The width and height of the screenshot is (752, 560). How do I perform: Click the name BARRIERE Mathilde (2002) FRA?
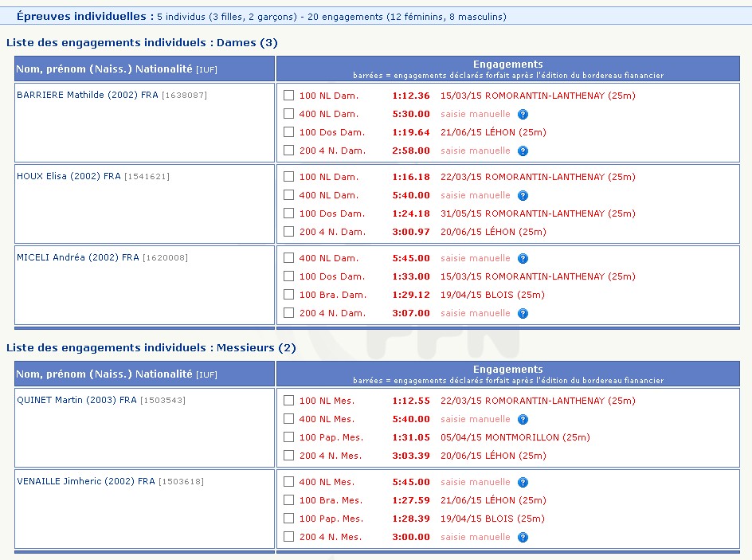pyautogui.click(x=88, y=95)
